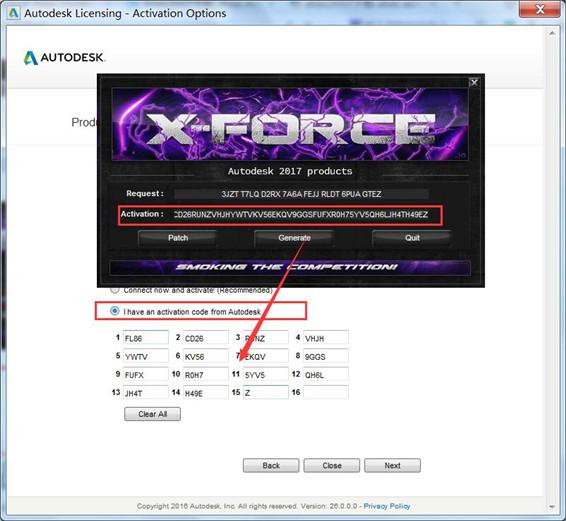Click the scrollbar down arrow
The image size is (566, 521).
pos(552,507)
